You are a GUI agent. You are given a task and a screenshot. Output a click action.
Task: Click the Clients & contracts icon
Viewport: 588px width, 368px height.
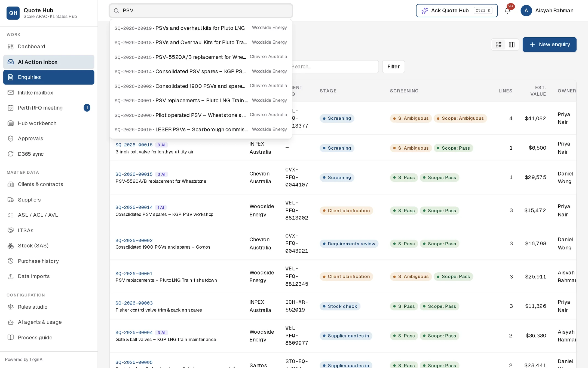click(x=11, y=185)
